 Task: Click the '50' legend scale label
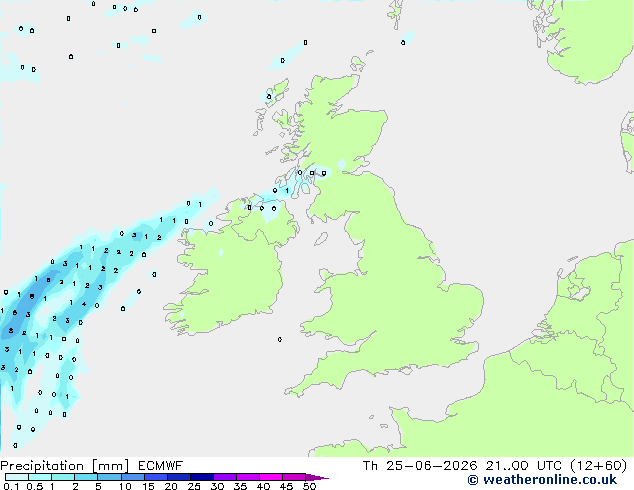point(309,486)
